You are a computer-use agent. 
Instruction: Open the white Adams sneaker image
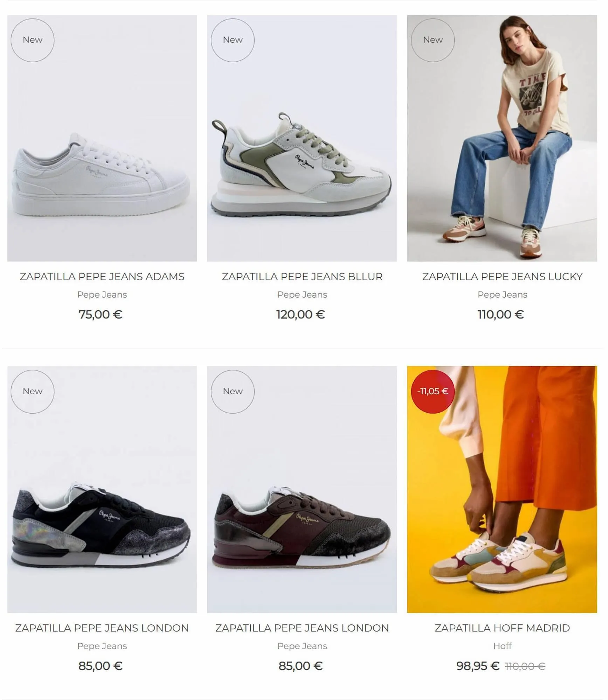pos(102,138)
